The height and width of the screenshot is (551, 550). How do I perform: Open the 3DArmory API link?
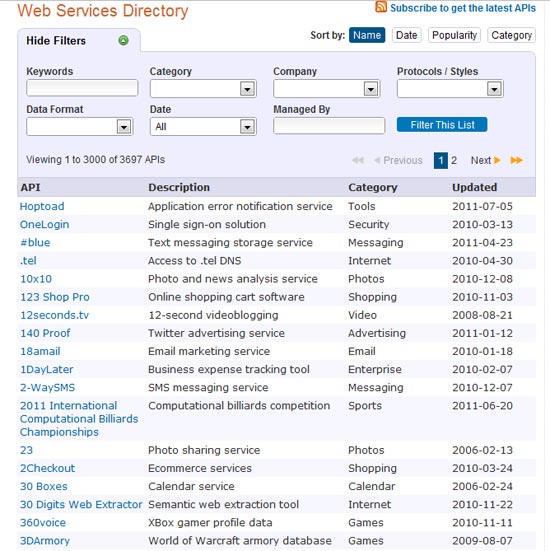tap(45, 541)
